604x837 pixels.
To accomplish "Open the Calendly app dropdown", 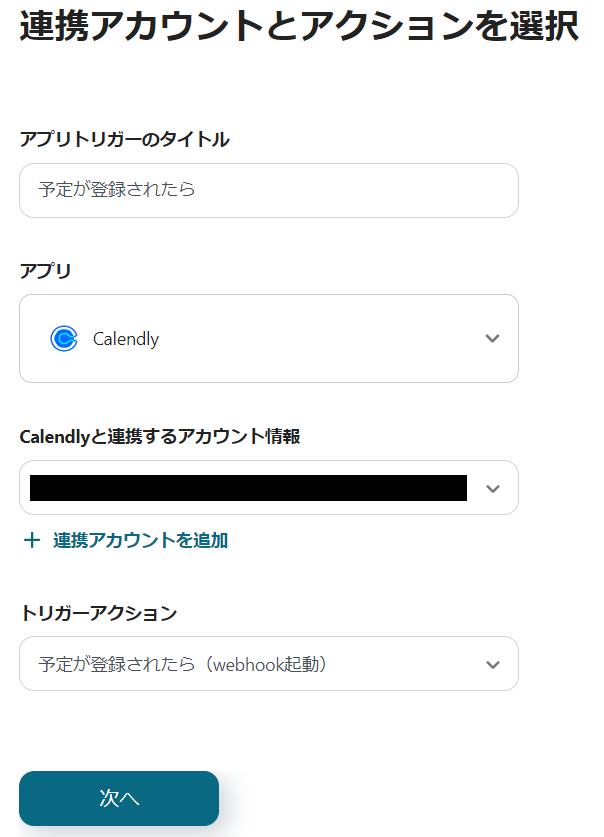I will [268, 339].
